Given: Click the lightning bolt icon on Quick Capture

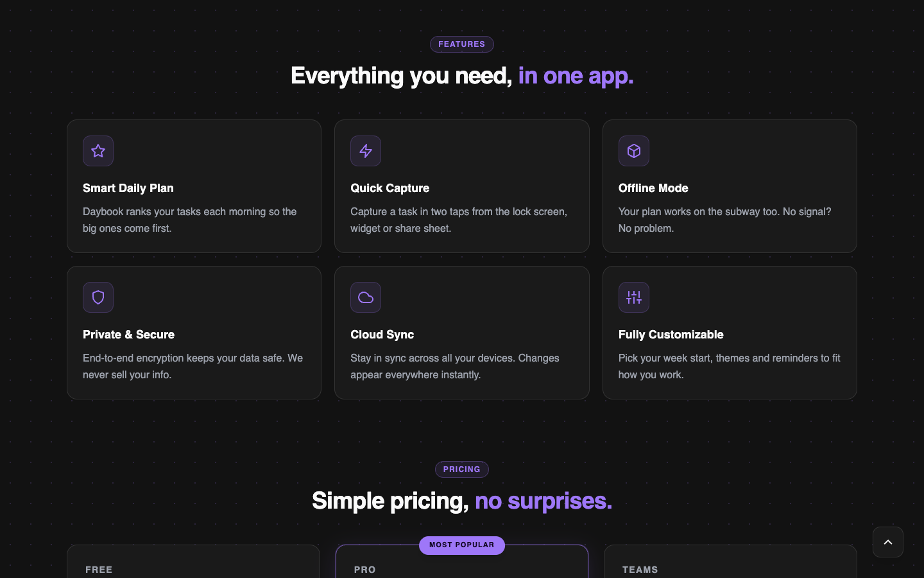Looking at the screenshot, I should (366, 151).
